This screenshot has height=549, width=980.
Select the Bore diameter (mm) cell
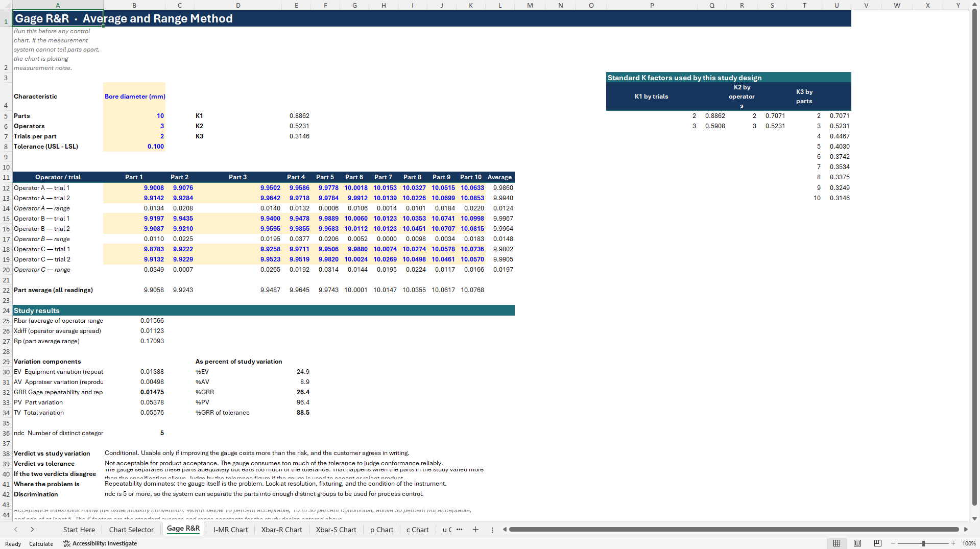pyautogui.click(x=134, y=96)
